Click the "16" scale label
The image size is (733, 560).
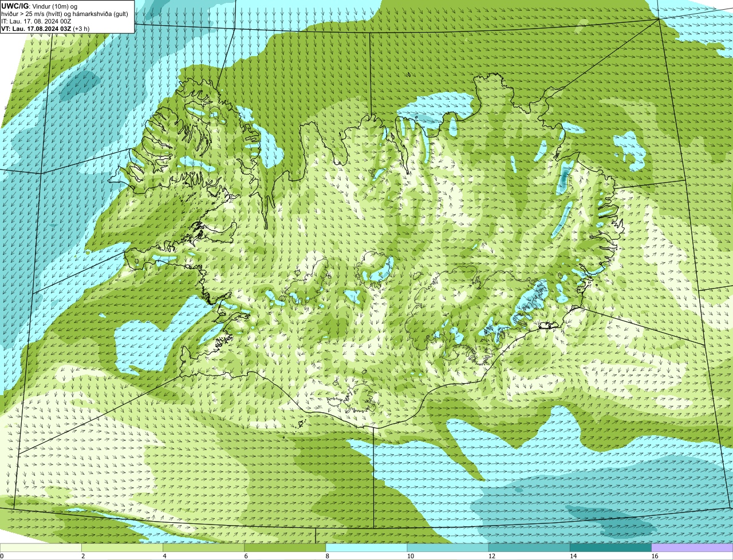coord(655,556)
